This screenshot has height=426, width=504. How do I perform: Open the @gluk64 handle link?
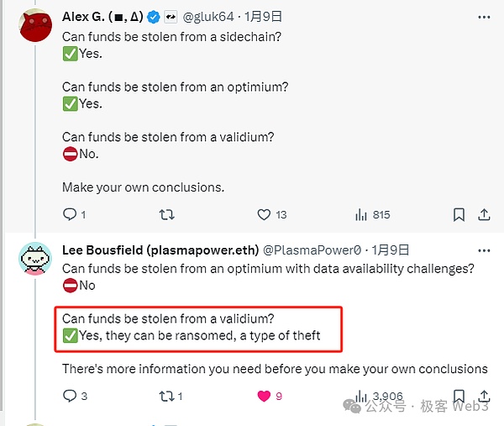click(207, 16)
